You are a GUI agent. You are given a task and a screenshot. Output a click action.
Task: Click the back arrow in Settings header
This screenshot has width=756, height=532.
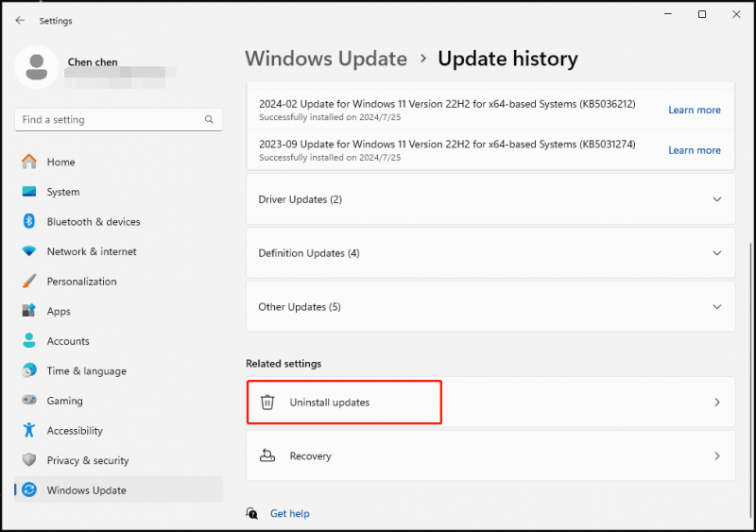pos(20,20)
